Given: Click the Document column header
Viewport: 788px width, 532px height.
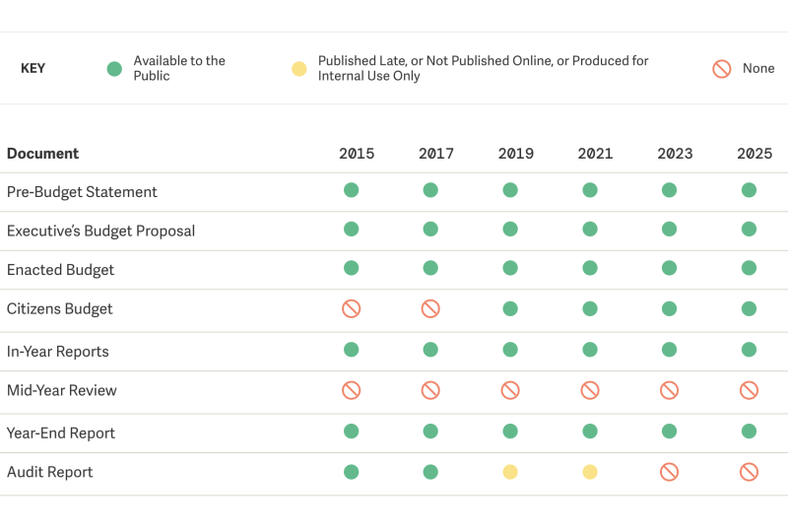Looking at the screenshot, I should point(42,154).
